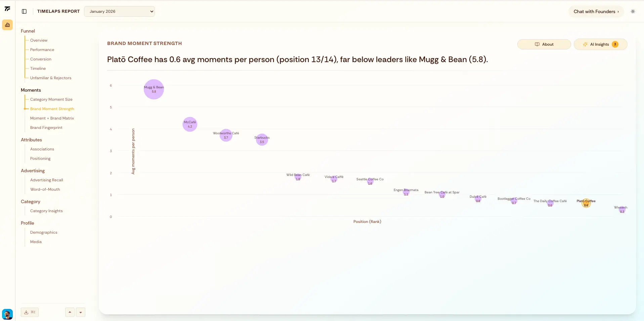Select the Seattle Coffee Co data point
The height and width of the screenshot is (321, 644).
click(x=370, y=181)
